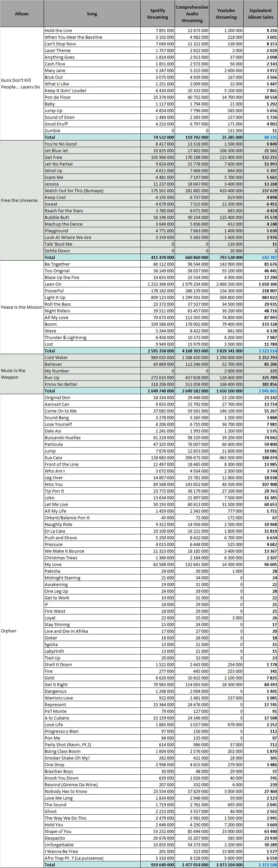Viewport: 278px width, 868px height.
Task: Click the song Know No Better
Action: pyautogui.click(x=61, y=384)
